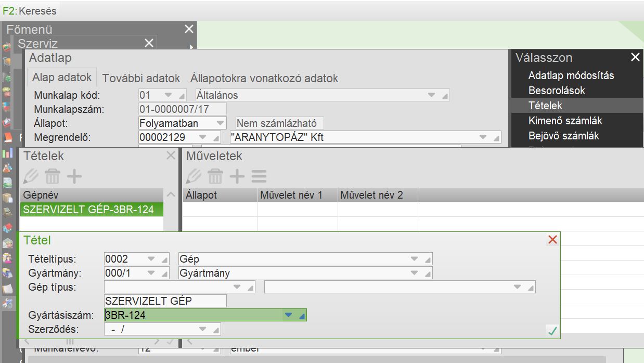The image size is (644, 363).
Task: Add a new operation in Műveletek
Action: [x=237, y=176]
